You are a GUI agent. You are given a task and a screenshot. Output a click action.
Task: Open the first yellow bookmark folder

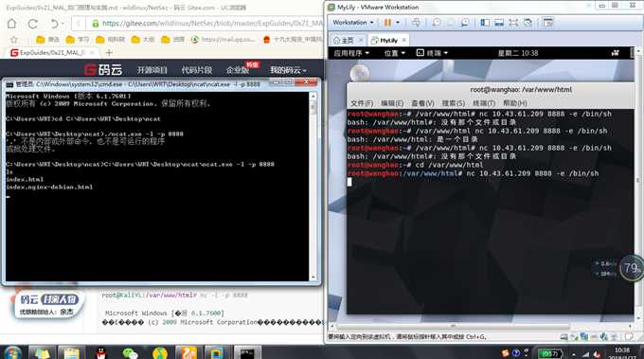(47, 40)
